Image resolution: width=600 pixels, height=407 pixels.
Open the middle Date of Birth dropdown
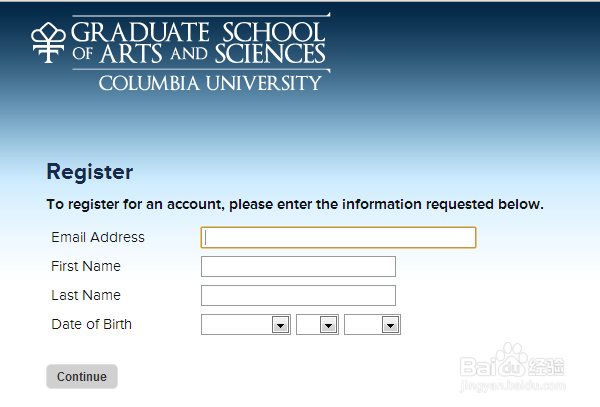[317, 325]
